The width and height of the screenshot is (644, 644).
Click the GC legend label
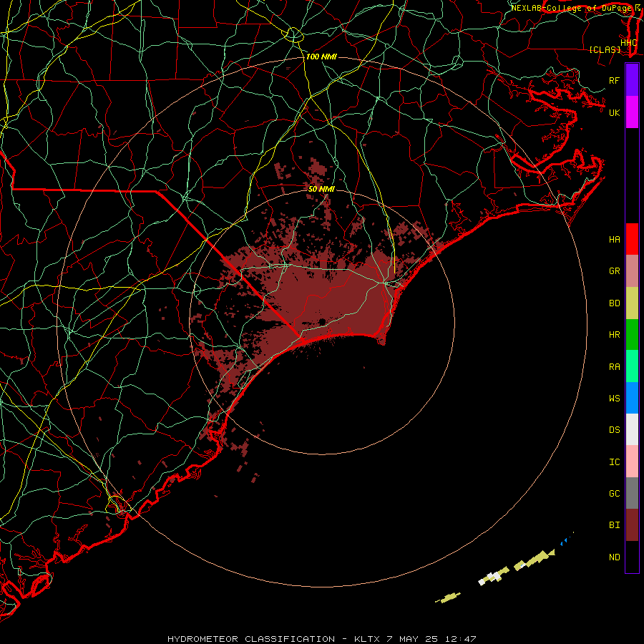615,494
